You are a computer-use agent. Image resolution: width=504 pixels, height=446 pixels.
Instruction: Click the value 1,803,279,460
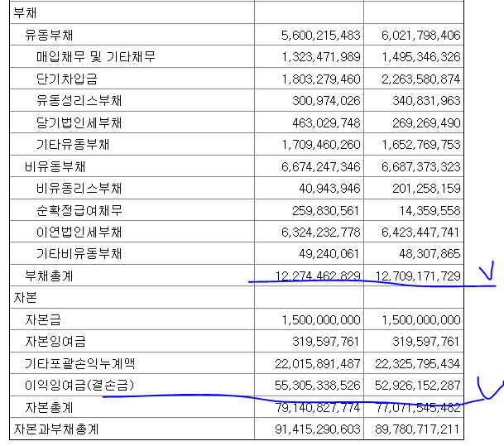321,79
